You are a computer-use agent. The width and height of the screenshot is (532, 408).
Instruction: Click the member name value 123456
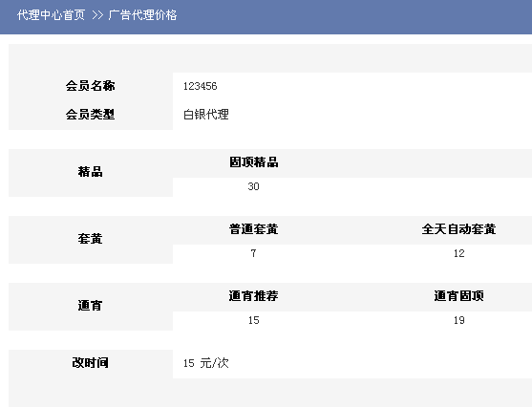201,86
